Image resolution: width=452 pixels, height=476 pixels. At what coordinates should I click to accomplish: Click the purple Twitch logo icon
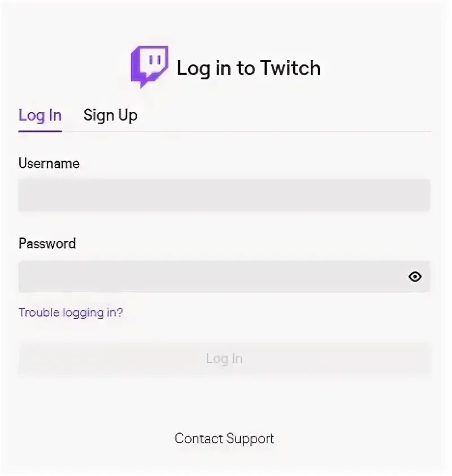[150, 67]
